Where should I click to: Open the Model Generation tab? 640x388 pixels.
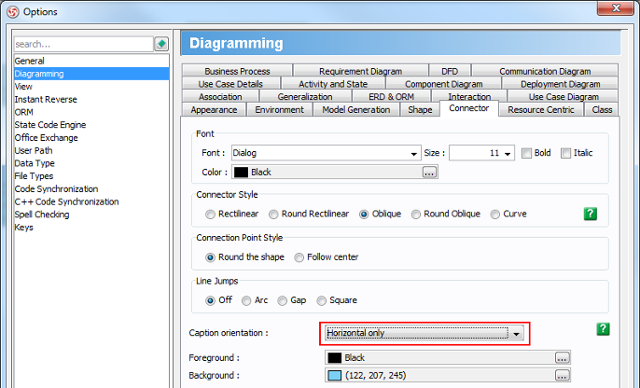(x=356, y=110)
